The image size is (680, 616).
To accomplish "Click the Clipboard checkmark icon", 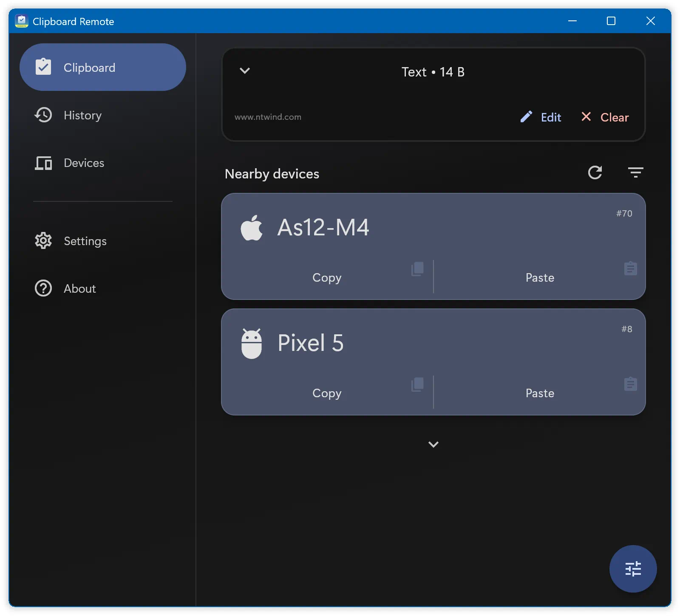I will tap(43, 67).
